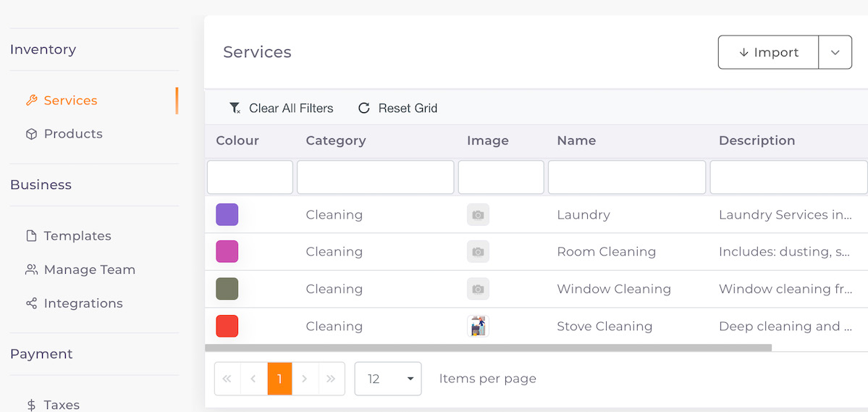Sort by the Category column header
The image size is (868, 412).
(x=336, y=140)
